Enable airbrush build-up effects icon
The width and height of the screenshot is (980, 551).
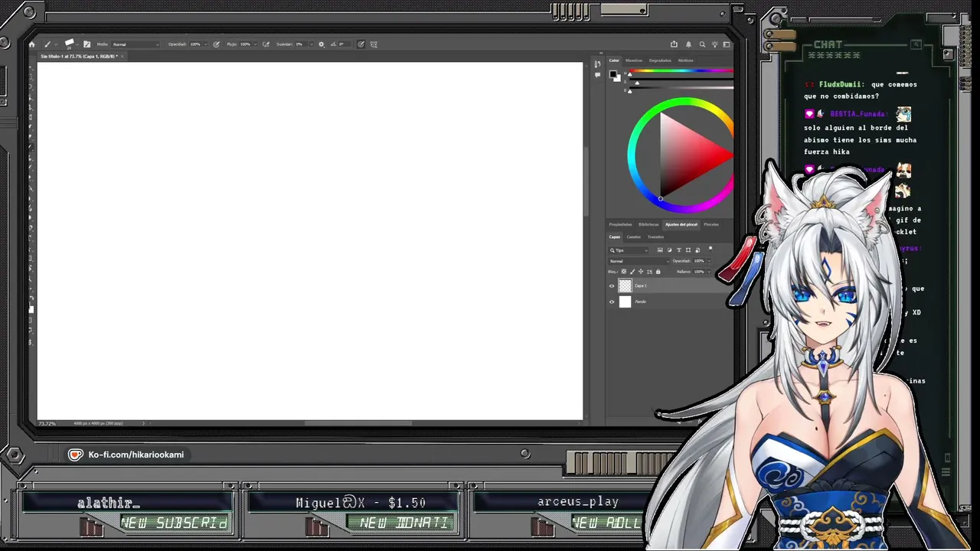[266, 44]
